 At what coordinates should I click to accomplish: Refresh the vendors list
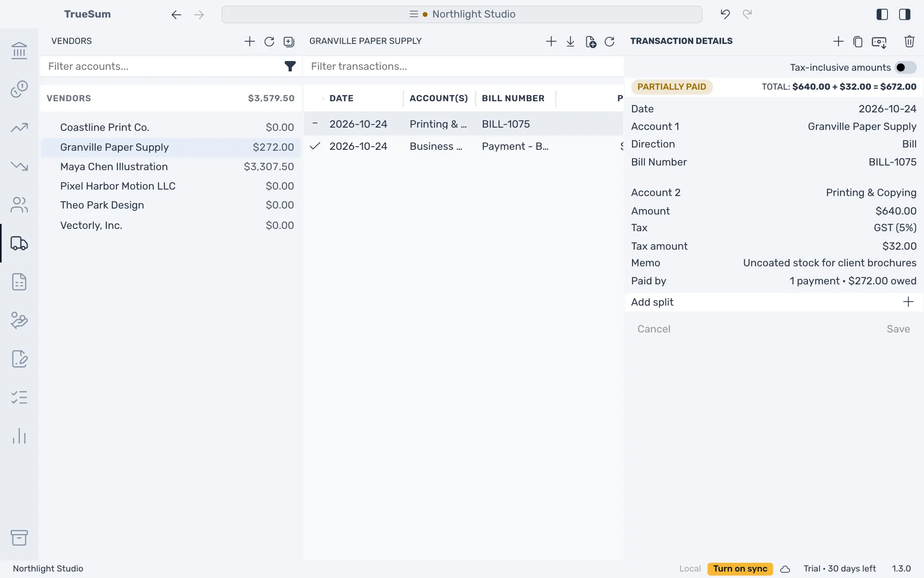coord(269,42)
